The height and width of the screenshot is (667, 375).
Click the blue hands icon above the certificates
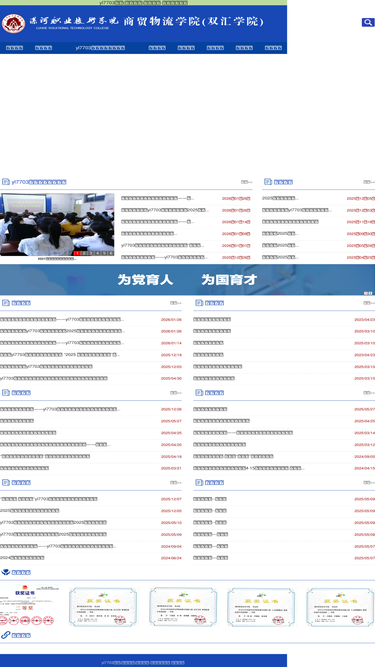click(x=6, y=572)
